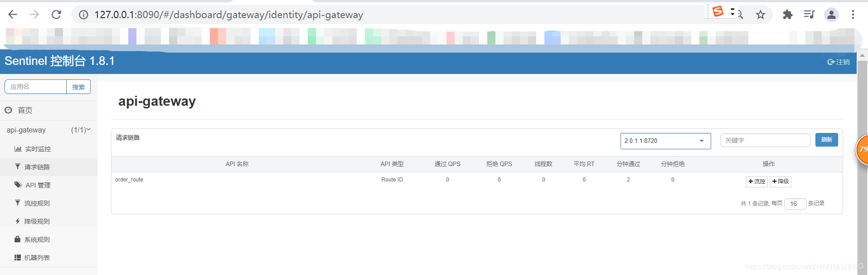
Task: Click the Sogou input method S icon
Action: (718, 11)
